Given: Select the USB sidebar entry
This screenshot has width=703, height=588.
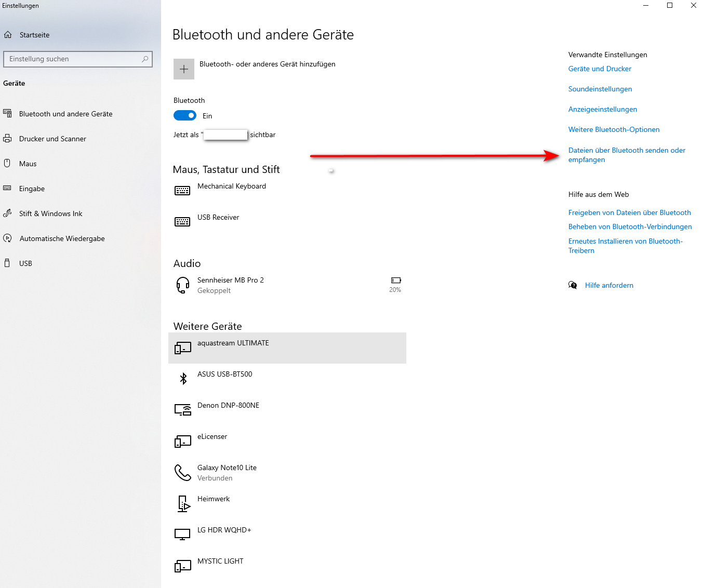Looking at the screenshot, I should [25, 263].
